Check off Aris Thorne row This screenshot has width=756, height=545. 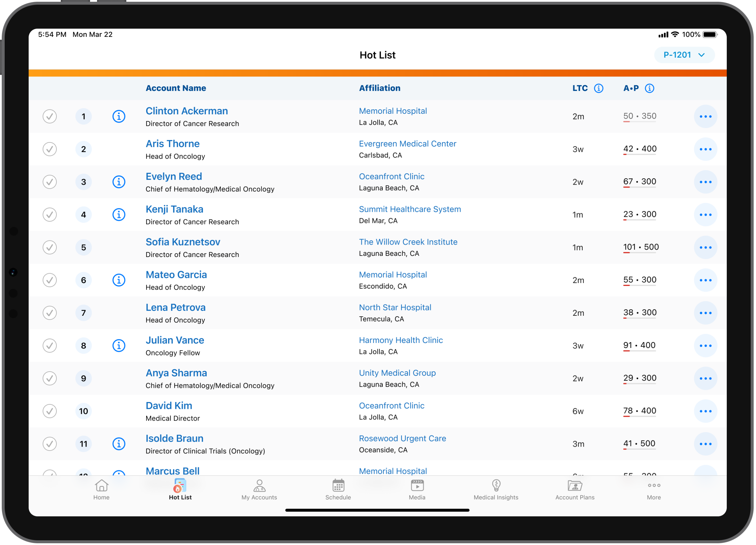pyautogui.click(x=50, y=149)
